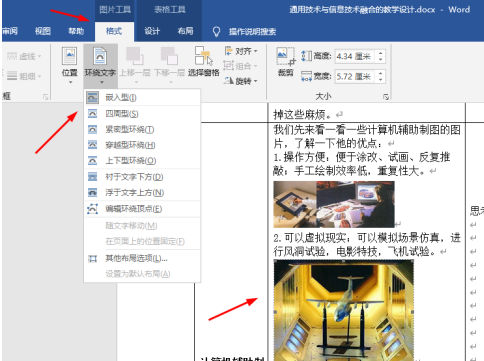Increase the height with the up spinner
Image resolution: width=484 pixels, height=361 pixels.
pos(381,53)
